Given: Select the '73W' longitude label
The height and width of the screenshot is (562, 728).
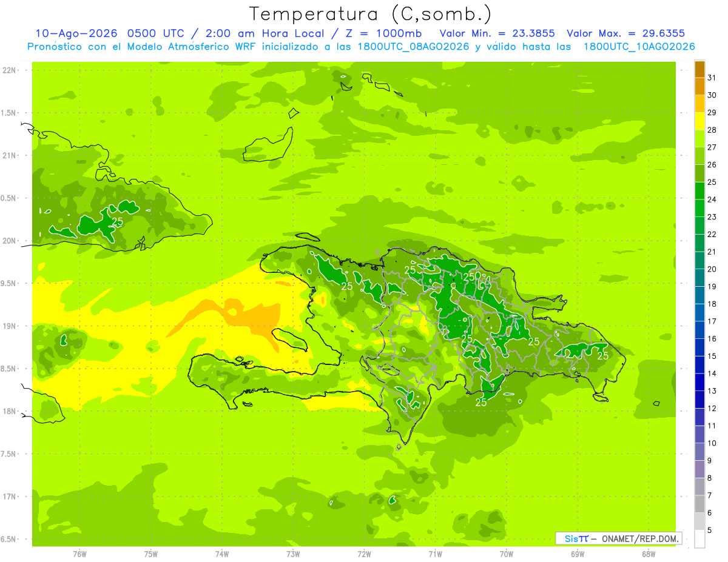Looking at the screenshot, I should (293, 554).
